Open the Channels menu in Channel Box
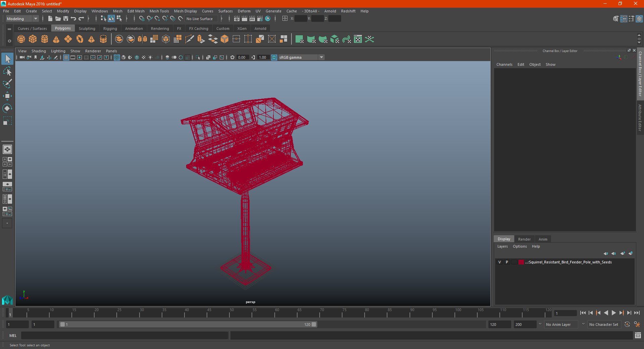 click(x=504, y=64)
